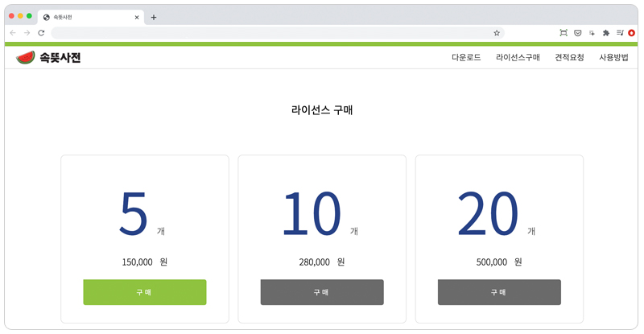Close the 속뜻사전 tab
The image size is (644, 334).
tap(137, 17)
